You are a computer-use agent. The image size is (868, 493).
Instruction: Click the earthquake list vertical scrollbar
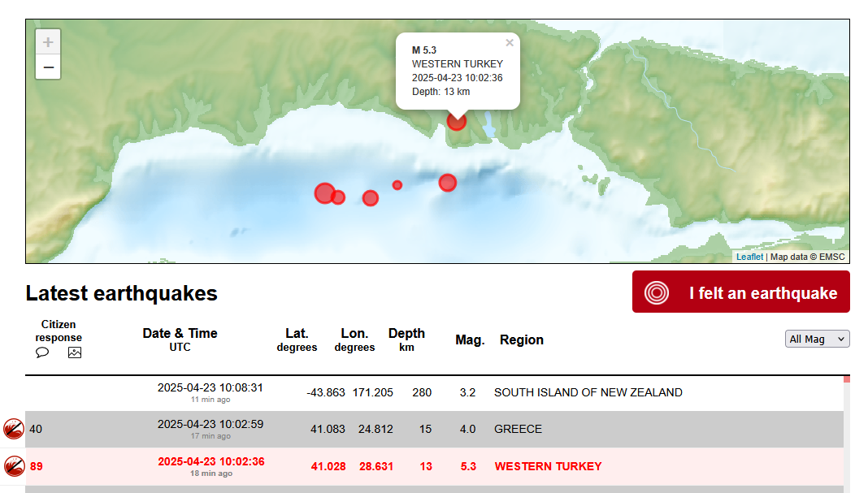pos(847,435)
